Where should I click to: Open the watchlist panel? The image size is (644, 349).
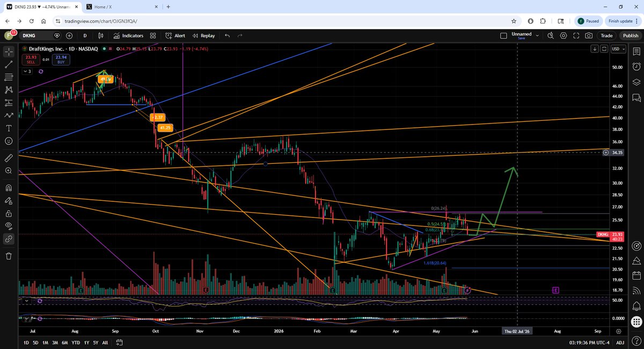[x=636, y=52]
